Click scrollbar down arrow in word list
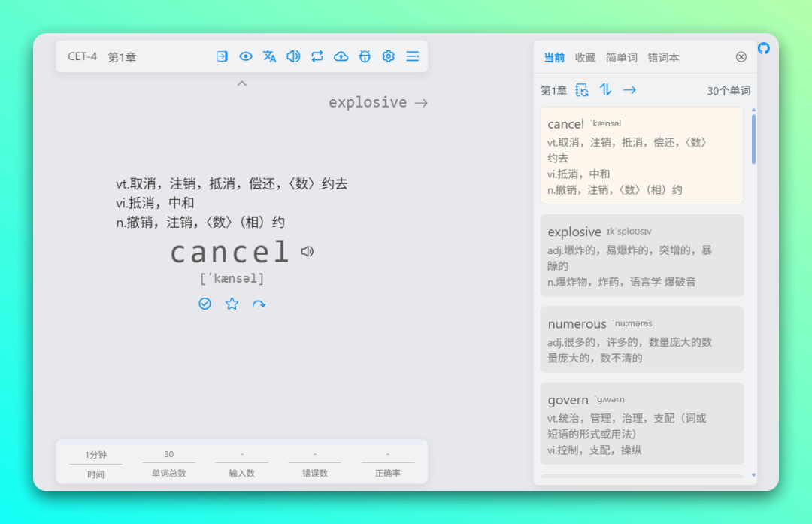 pos(753,475)
